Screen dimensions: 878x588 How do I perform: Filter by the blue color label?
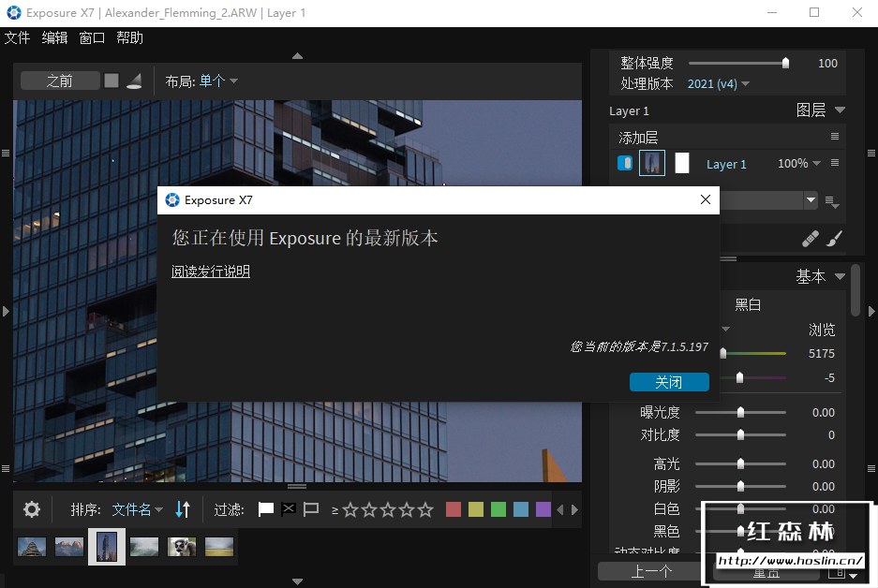[521, 509]
